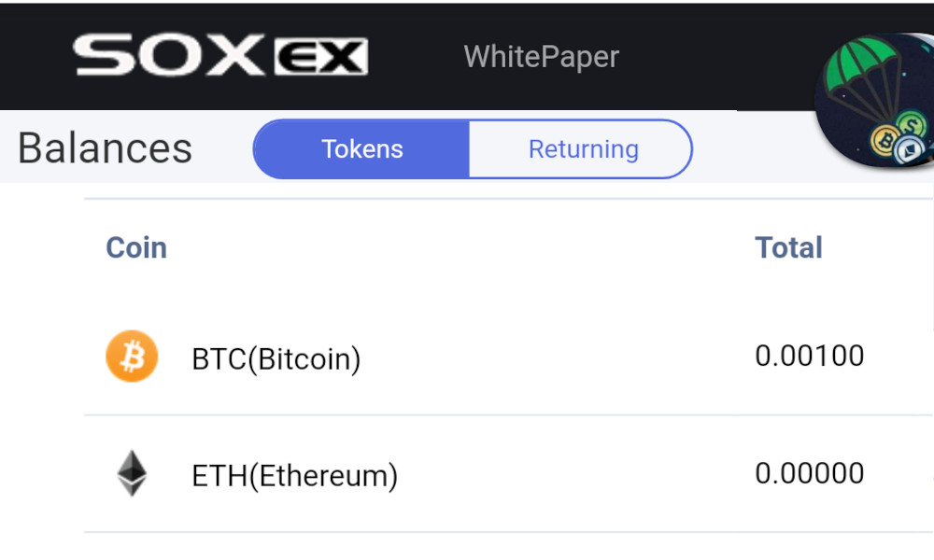The height and width of the screenshot is (560, 934).
Task: Click the SOXEX logo
Action: [x=220, y=56]
